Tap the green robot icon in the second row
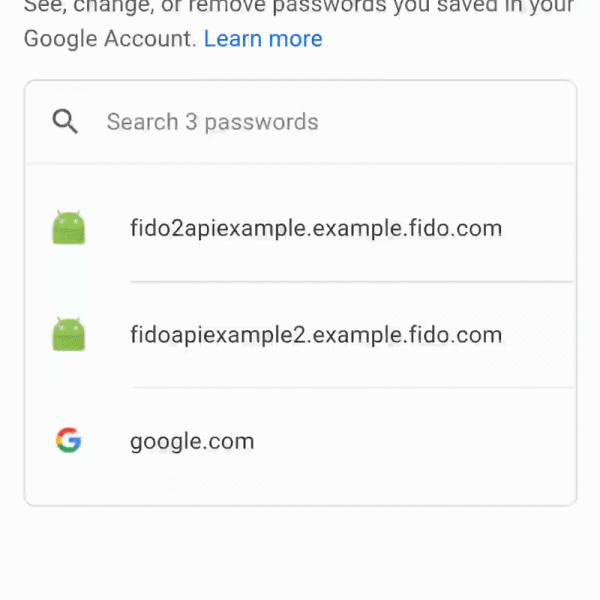The height and width of the screenshot is (600, 600). tap(68, 334)
